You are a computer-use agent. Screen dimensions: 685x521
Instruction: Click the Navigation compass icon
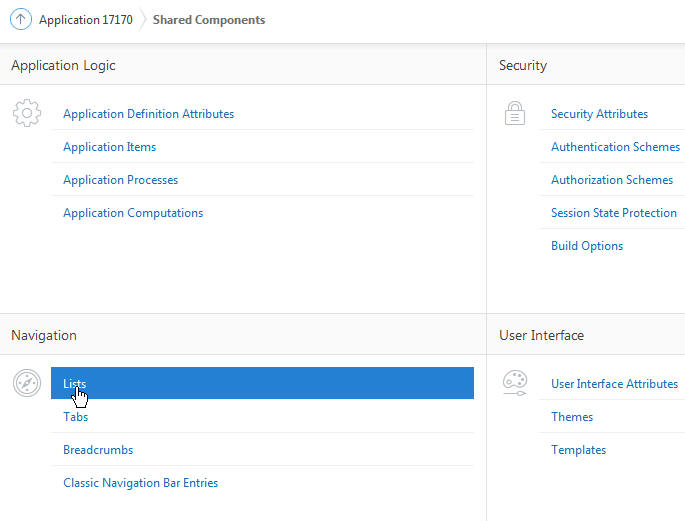tap(27, 383)
